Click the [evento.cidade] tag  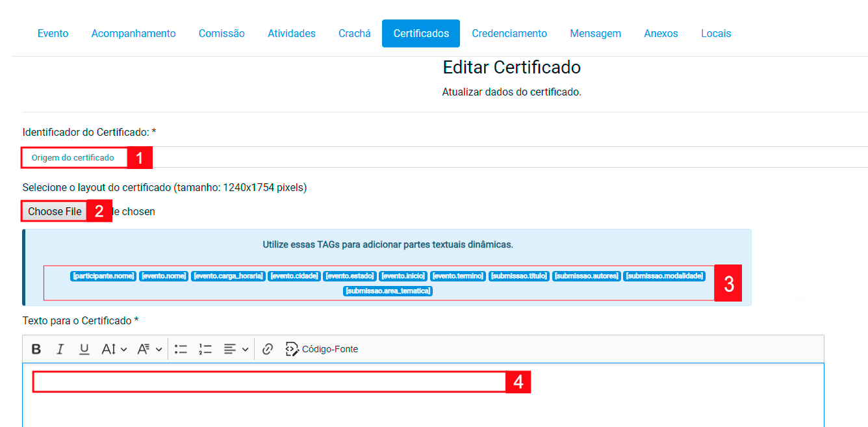tap(294, 276)
